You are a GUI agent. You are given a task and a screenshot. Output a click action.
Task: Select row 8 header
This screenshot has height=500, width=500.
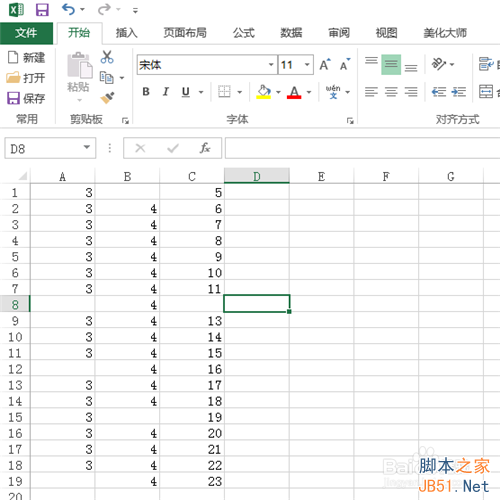pyautogui.click(x=15, y=304)
